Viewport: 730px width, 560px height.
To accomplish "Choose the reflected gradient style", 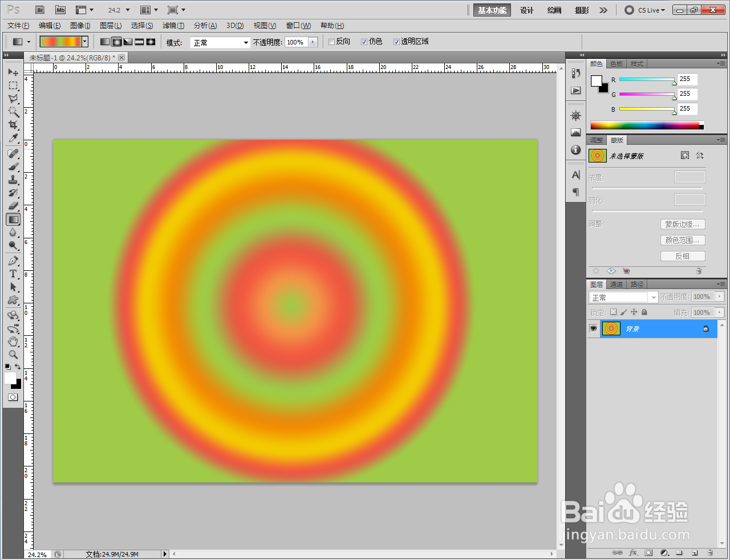I will 139,42.
